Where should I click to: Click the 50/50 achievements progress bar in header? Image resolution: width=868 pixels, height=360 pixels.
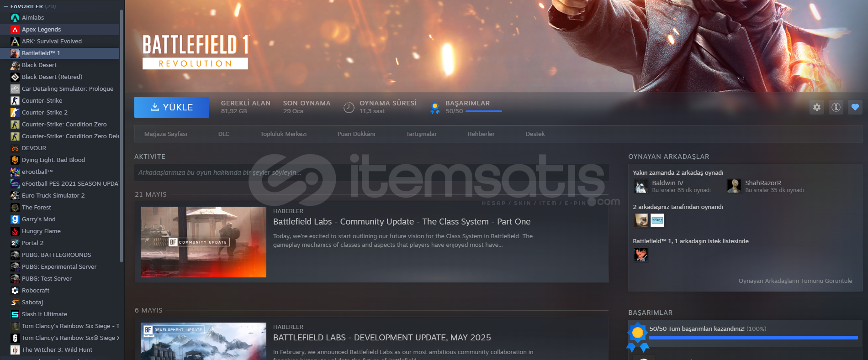click(x=484, y=111)
